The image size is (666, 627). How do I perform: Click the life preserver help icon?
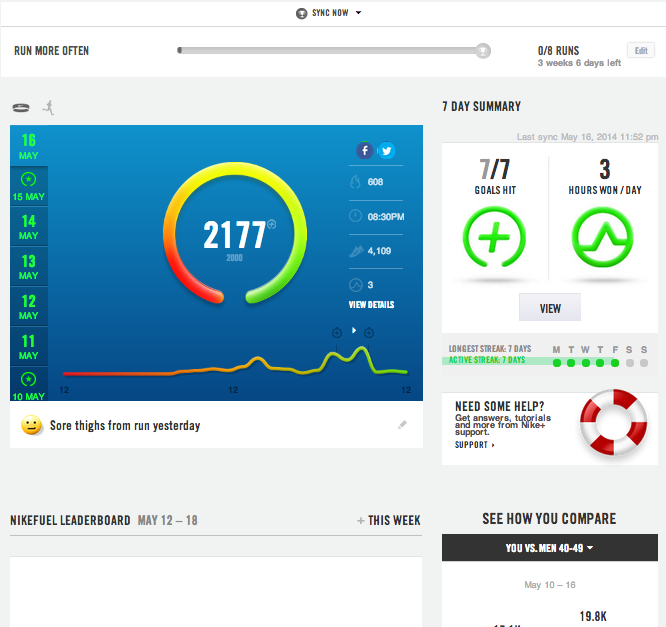coord(613,422)
